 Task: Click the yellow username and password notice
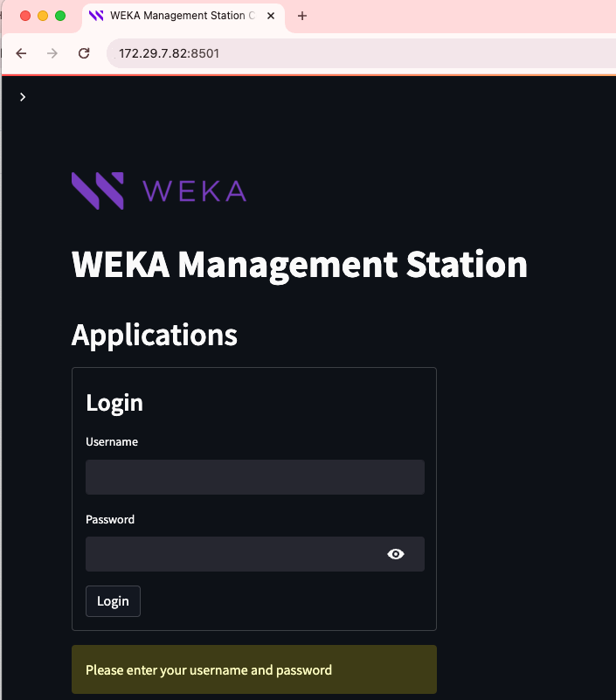point(253,670)
